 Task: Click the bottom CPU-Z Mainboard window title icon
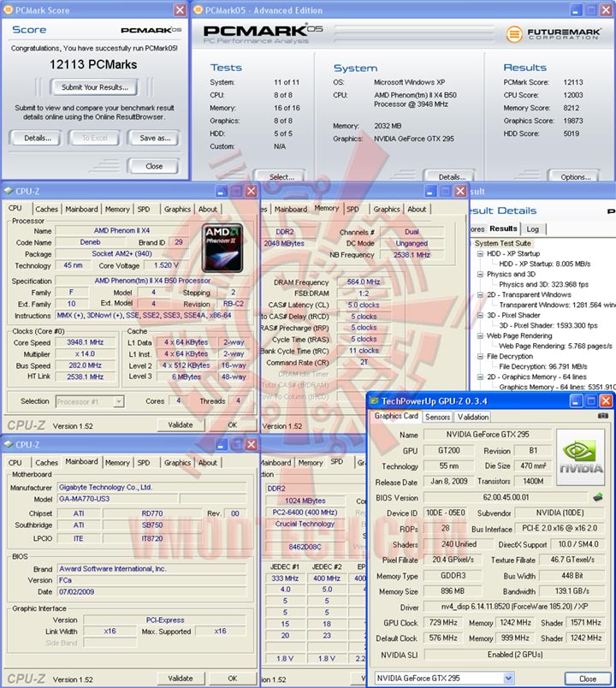[x=8, y=444]
